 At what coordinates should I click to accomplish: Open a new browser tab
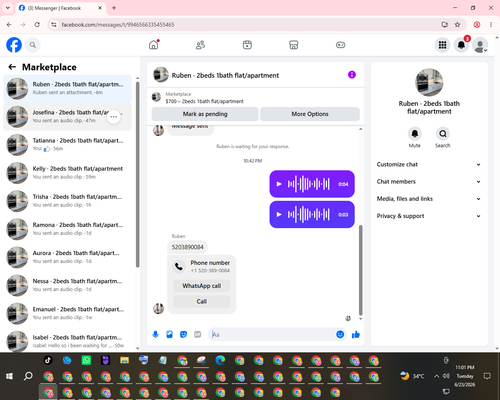pyautogui.click(x=114, y=8)
